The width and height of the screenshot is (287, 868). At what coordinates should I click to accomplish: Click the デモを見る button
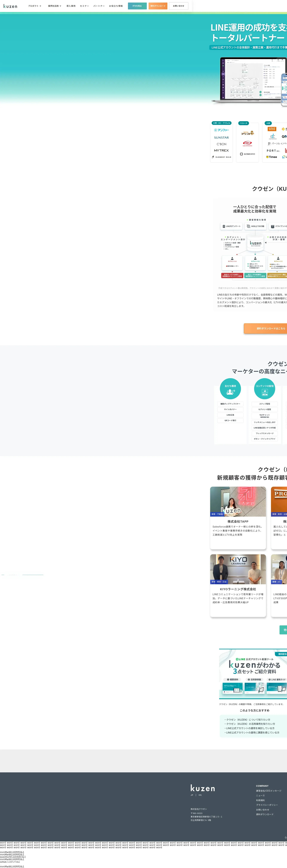pyautogui.click(x=137, y=6)
